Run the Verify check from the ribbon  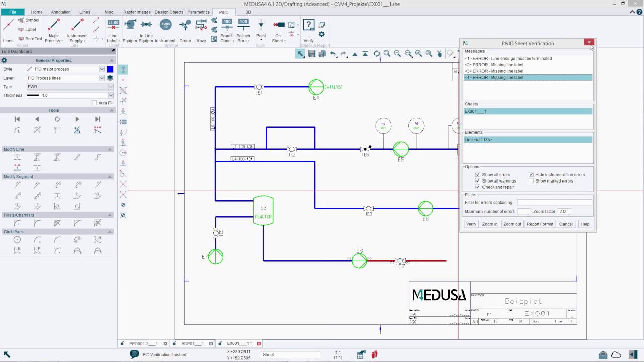(309, 30)
